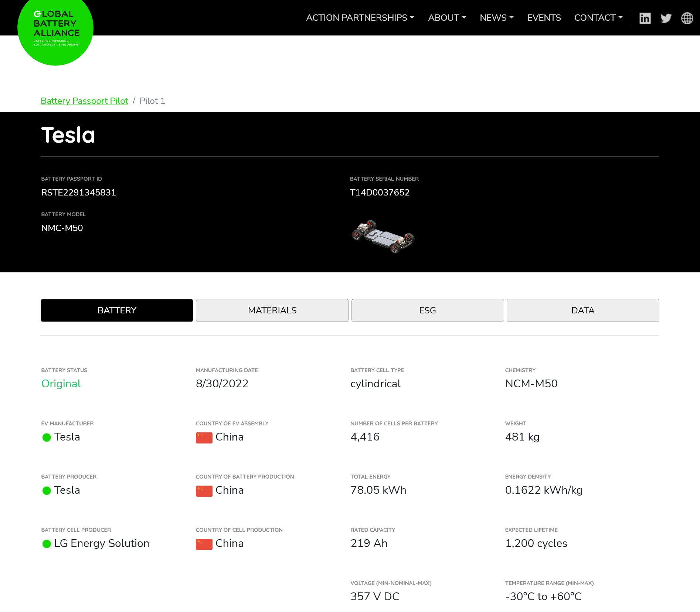Open the Twitter bird icon link
This screenshot has width=700, height=612.
666,18
